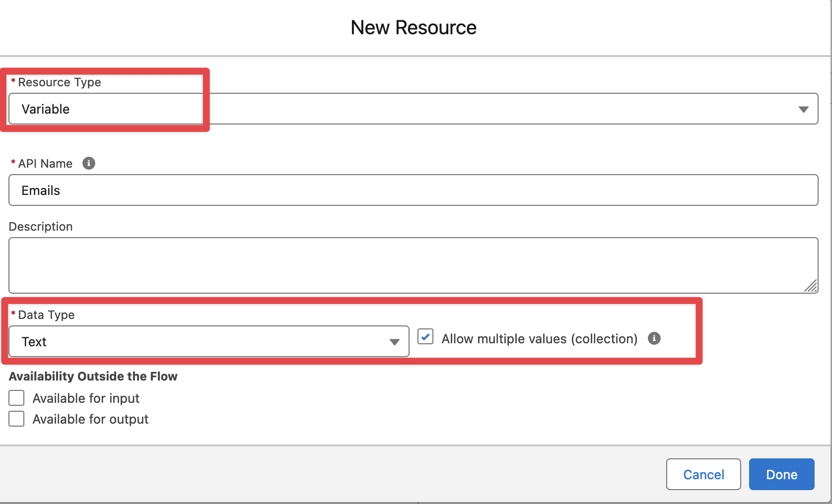The image size is (832, 504).
Task: Enable the Available for input checkbox
Action: click(x=16, y=398)
